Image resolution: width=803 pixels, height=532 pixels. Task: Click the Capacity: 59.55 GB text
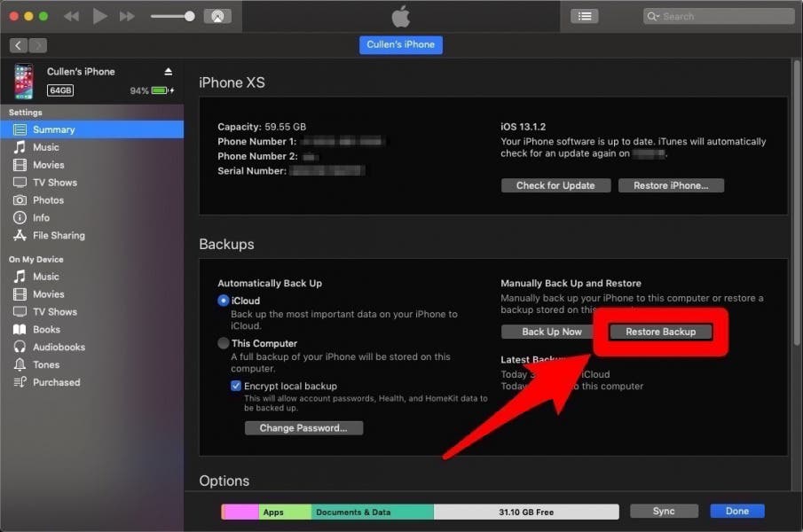click(262, 127)
